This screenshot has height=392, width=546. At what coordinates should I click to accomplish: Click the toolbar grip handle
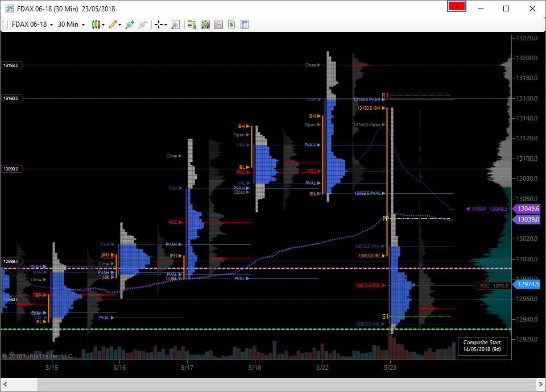pyautogui.click(x=3, y=24)
